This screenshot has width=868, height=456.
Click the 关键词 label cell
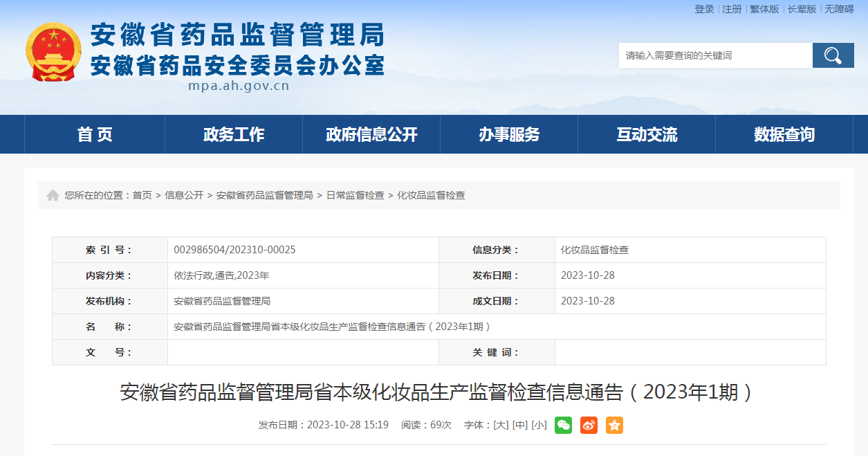coord(497,352)
